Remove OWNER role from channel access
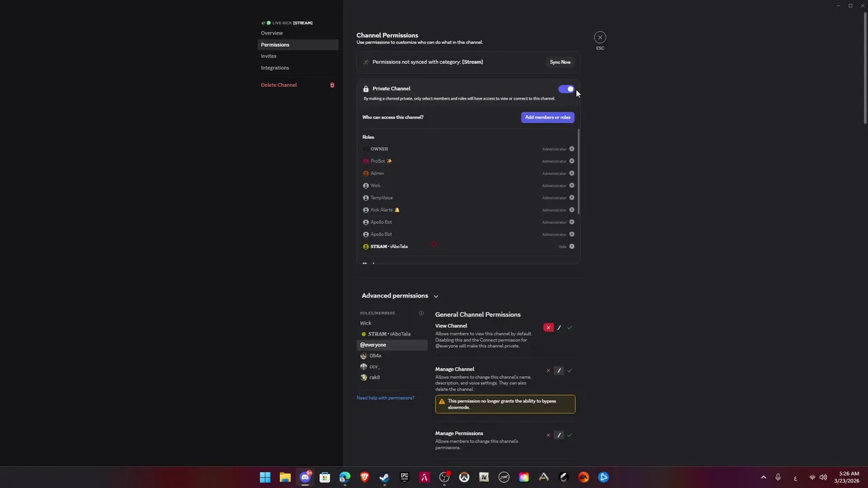Viewport: 868px width, 488px height. [x=572, y=149]
